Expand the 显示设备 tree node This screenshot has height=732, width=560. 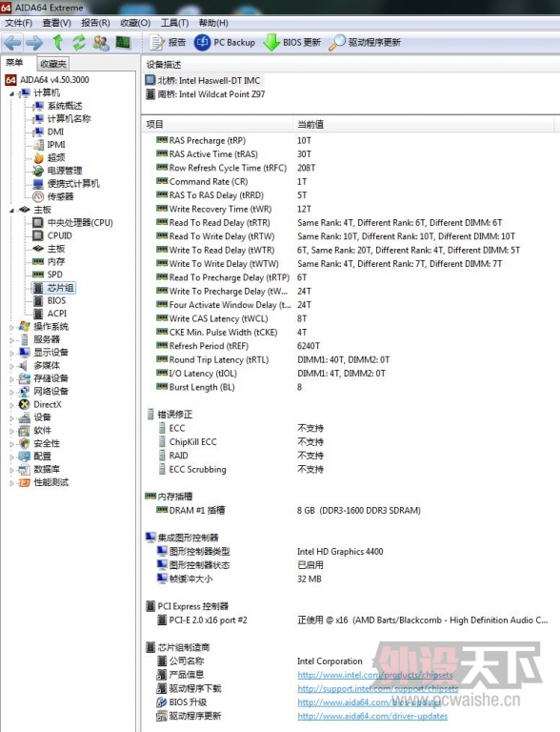coord(11,353)
